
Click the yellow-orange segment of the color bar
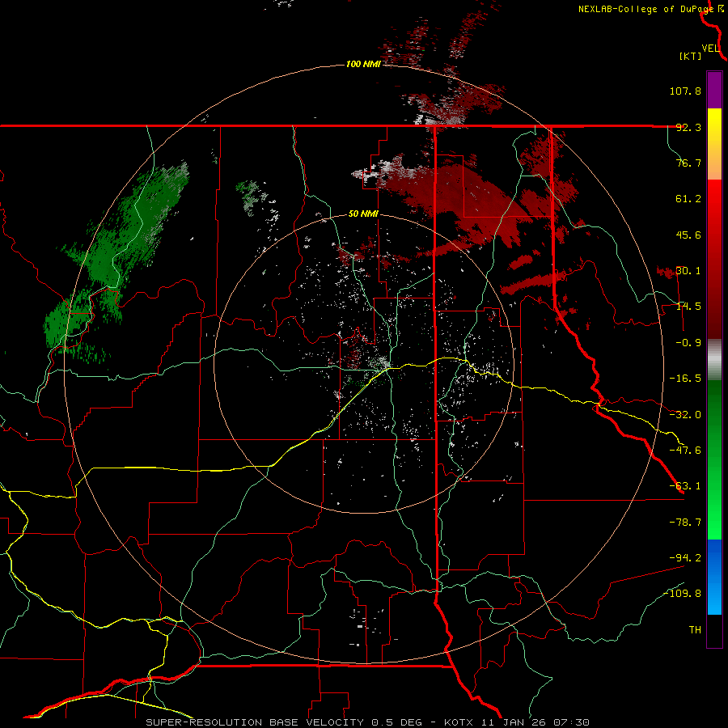(x=714, y=144)
